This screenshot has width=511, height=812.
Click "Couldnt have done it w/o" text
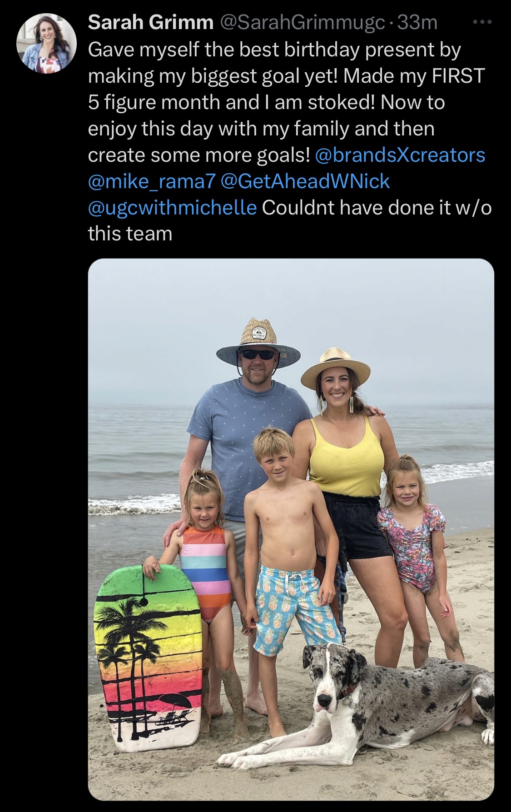coord(377,208)
